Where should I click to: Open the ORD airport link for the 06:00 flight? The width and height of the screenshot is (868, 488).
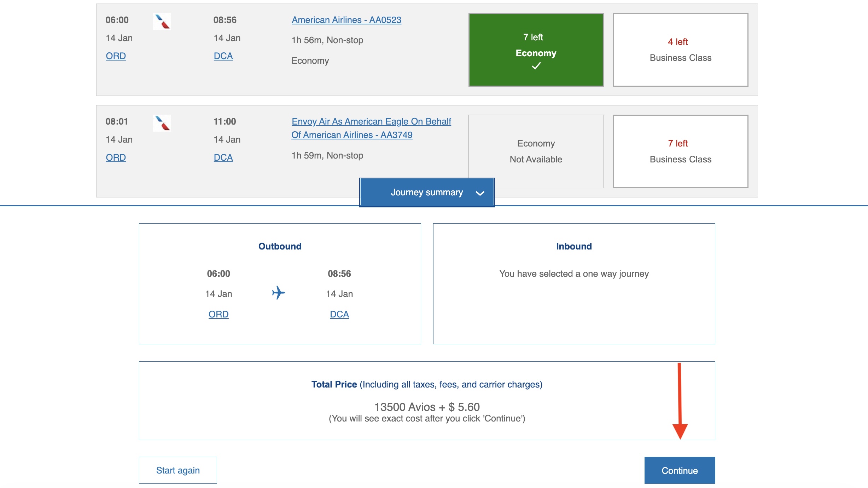[x=116, y=56]
